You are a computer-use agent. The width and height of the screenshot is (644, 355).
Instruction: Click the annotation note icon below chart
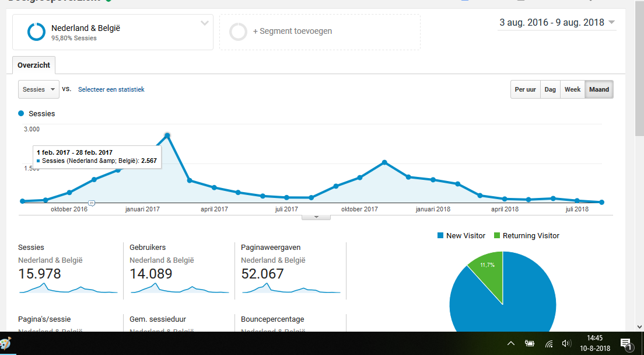pos(92,203)
